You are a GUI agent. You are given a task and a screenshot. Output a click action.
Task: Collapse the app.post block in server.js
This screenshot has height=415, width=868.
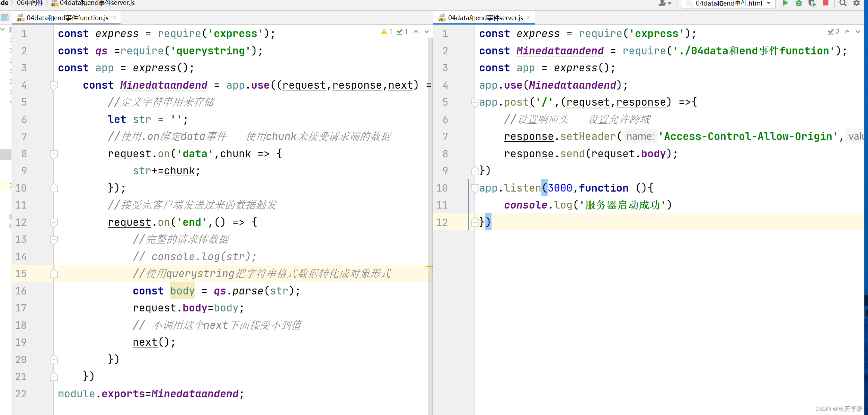[x=475, y=102]
